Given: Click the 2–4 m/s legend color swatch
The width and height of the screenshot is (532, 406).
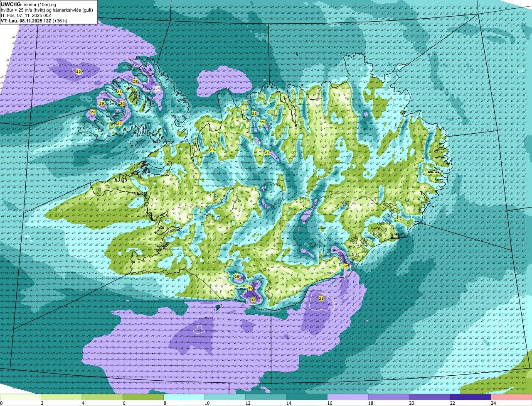Looking at the screenshot, I should coord(62,397).
